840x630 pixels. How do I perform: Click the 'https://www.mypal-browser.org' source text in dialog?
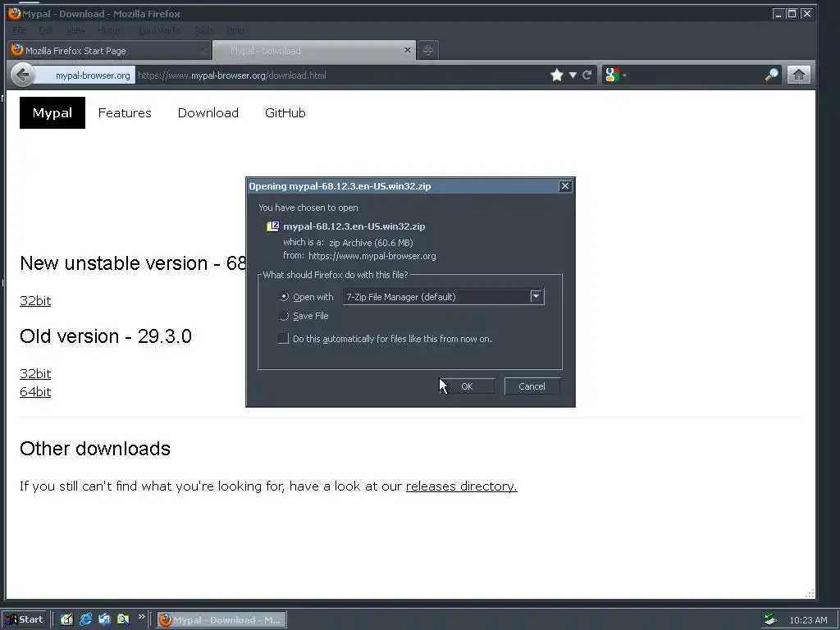[x=372, y=256]
